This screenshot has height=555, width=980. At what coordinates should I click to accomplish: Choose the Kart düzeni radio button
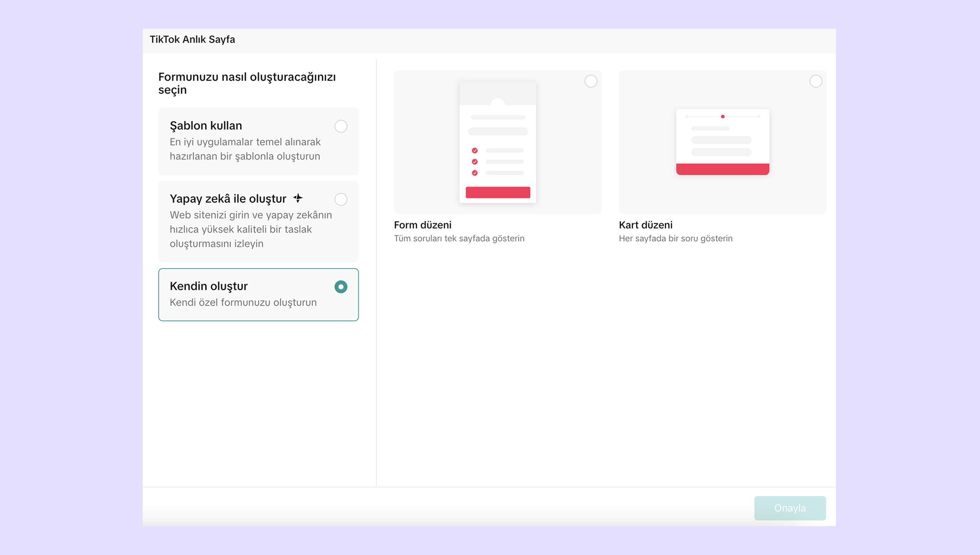815,81
